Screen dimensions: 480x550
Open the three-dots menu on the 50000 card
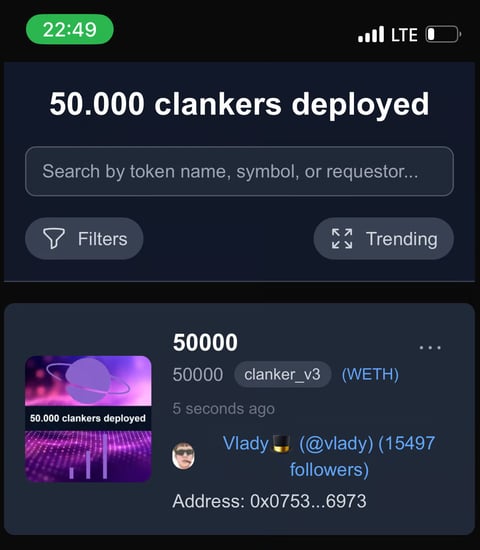[430, 348]
